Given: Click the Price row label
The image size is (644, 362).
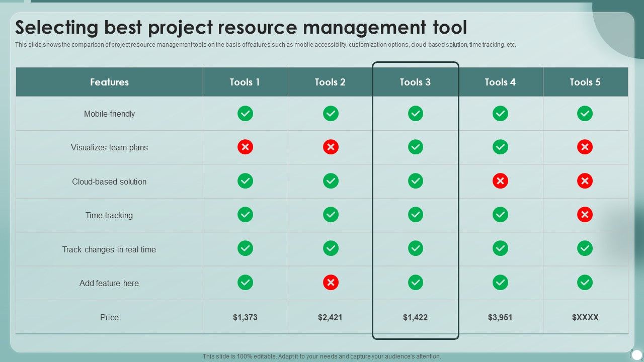Looking at the screenshot, I should pos(109,318).
